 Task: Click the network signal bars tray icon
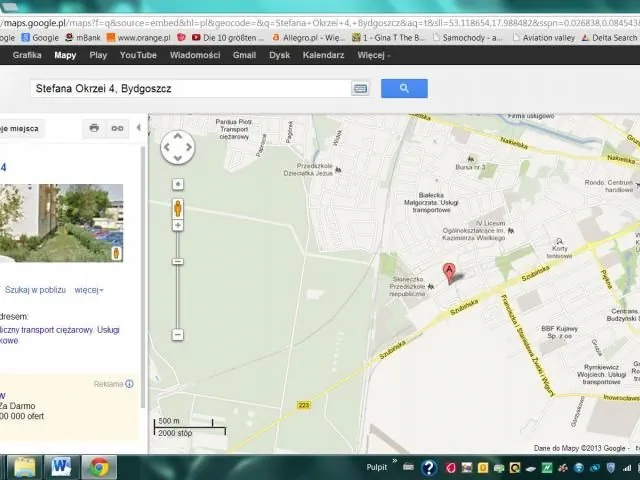(627, 468)
